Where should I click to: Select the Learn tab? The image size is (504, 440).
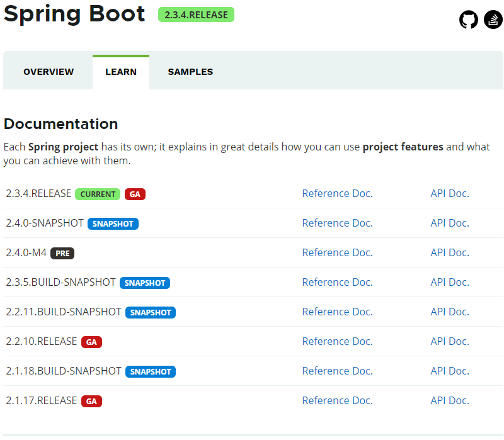pyautogui.click(x=121, y=72)
